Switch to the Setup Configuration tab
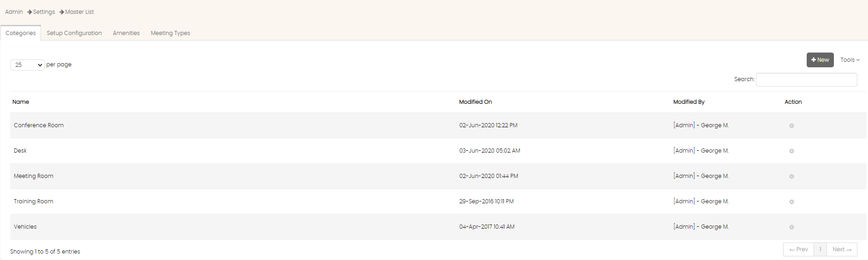This screenshot has width=868, height=260. [x=74, y=33]
